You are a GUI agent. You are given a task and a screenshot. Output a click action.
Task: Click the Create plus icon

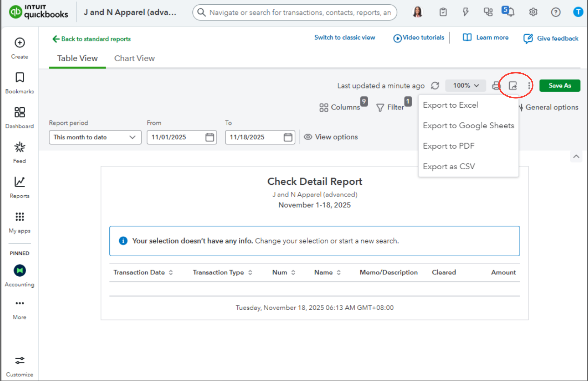[20, 43]
